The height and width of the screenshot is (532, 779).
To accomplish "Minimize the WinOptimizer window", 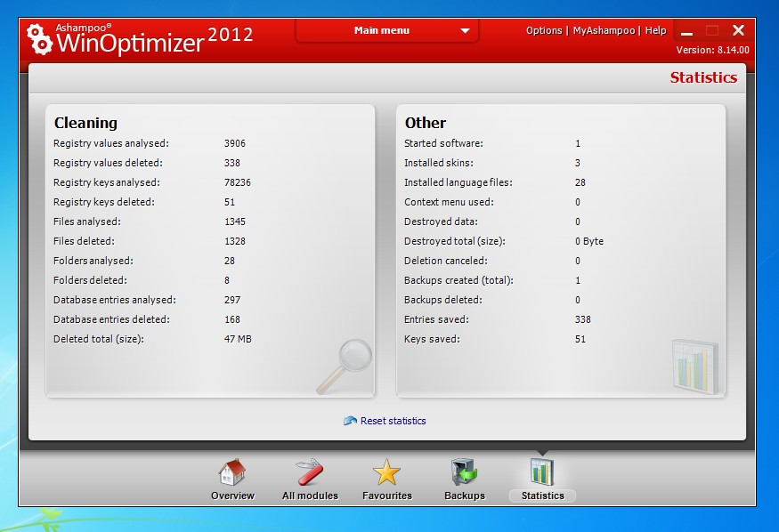I will tap(686, 32).
